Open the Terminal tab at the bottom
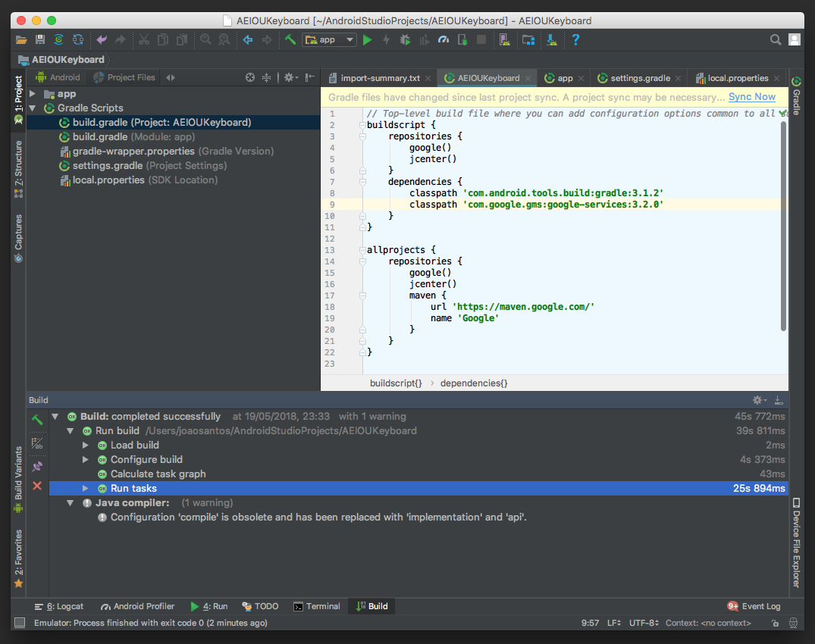815x644 pixels. tap(317, 606)
